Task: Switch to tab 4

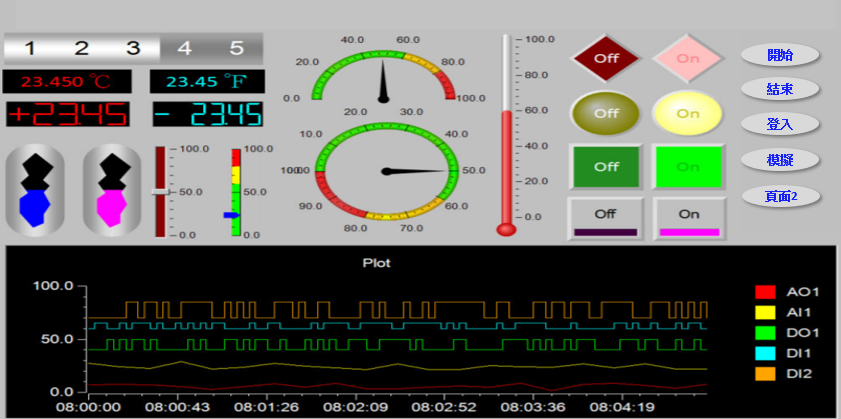Action: (184, 48)
